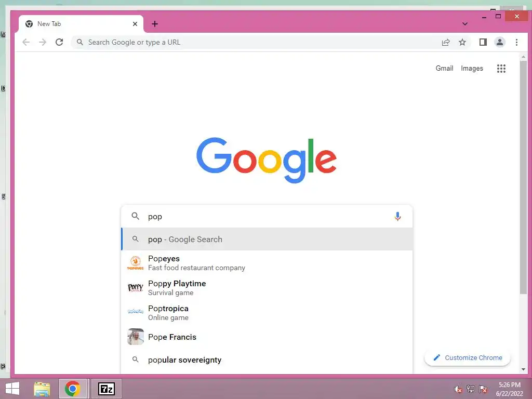
Task: Open the Chrome side panel
Action: (x=483, y=42)
